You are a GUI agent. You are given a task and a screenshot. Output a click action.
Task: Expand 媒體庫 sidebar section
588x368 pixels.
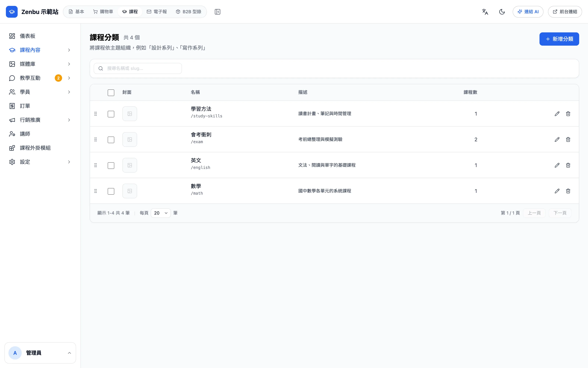(x=40, y=64)
